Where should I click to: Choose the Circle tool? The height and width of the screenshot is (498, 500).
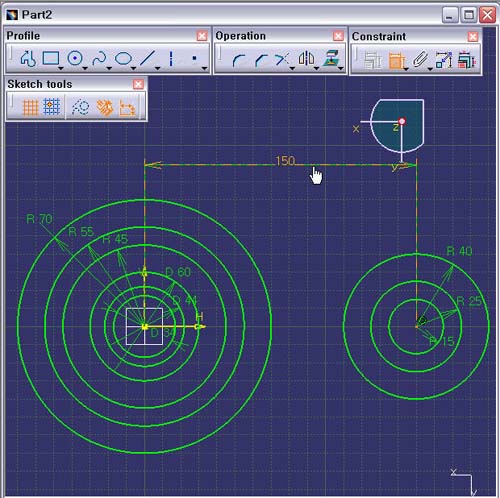[x=75, y=58]
